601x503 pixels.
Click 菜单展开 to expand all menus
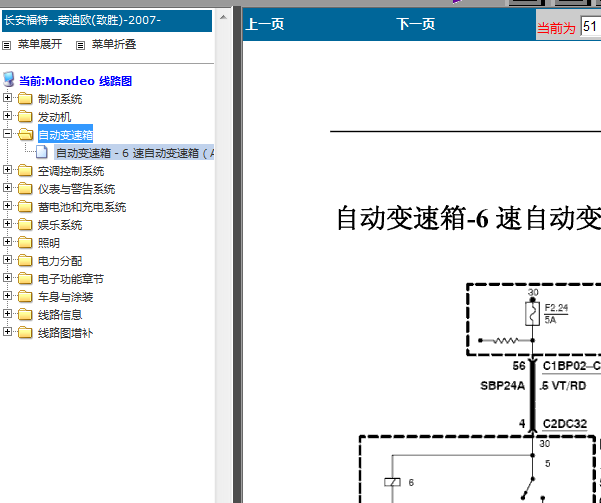coord(40,44)
